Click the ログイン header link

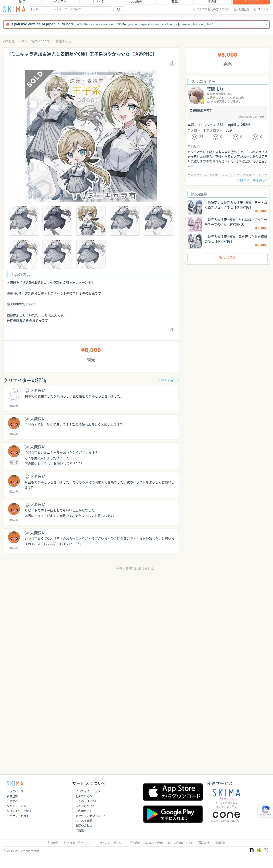[x=261, y=9]
